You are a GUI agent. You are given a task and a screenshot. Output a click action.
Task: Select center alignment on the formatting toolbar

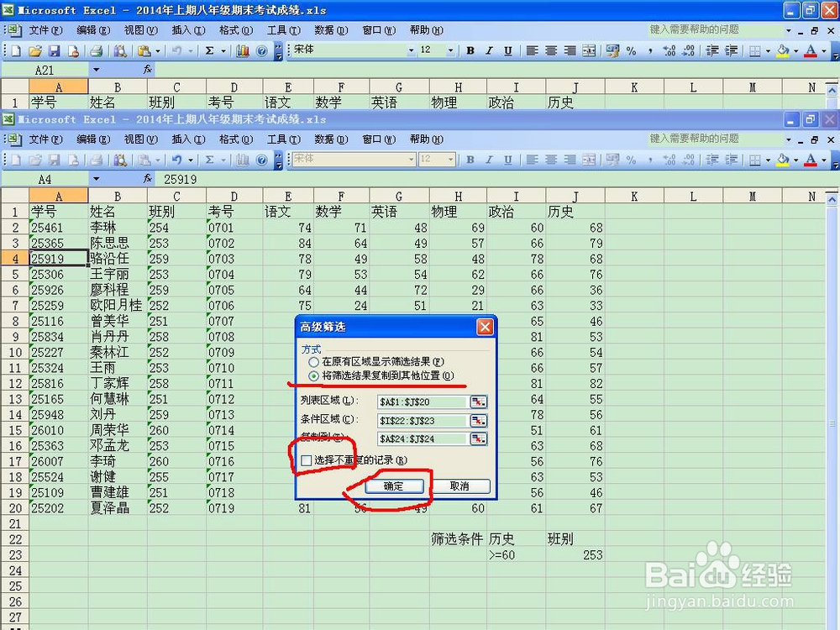(x=551, y=160)
